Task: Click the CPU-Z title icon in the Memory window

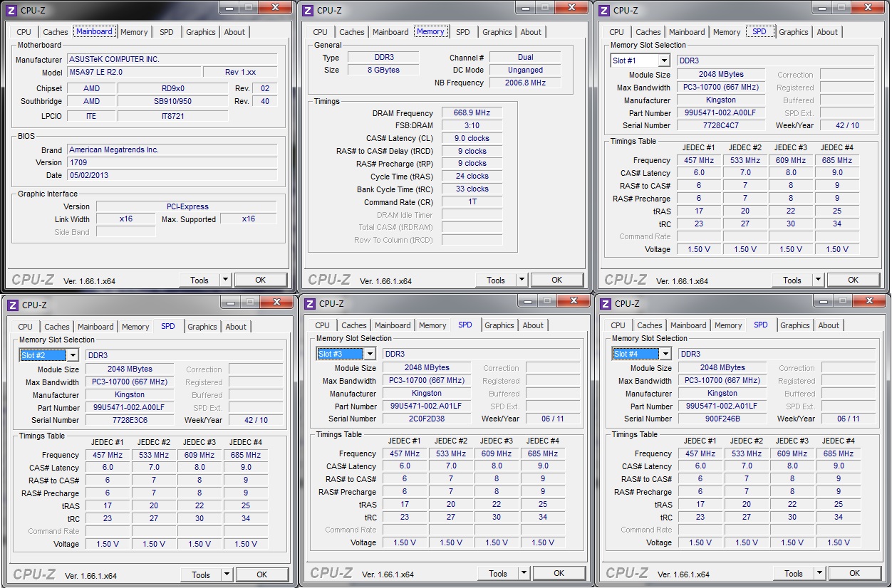Action: 308,10
